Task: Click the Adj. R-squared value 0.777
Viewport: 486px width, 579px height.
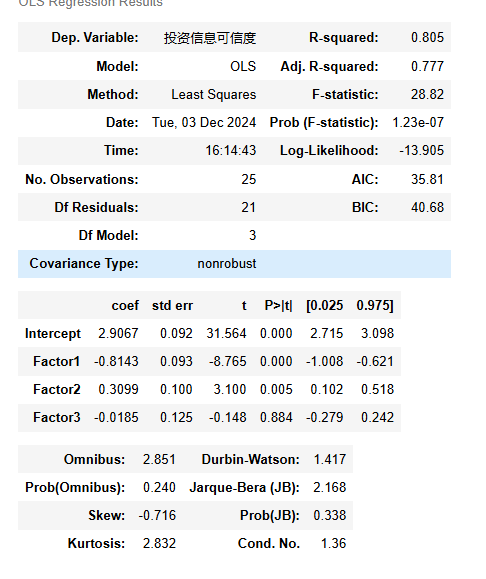Action: click(427, 66)
